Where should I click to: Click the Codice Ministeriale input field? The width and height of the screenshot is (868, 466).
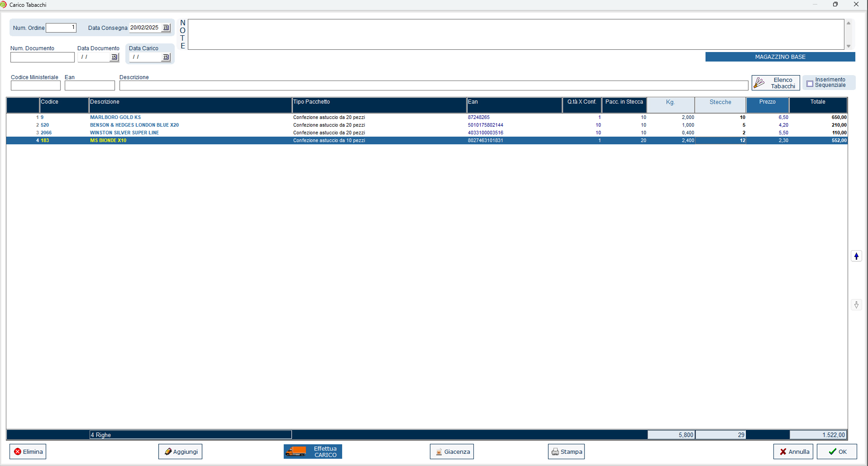(36, 86)
